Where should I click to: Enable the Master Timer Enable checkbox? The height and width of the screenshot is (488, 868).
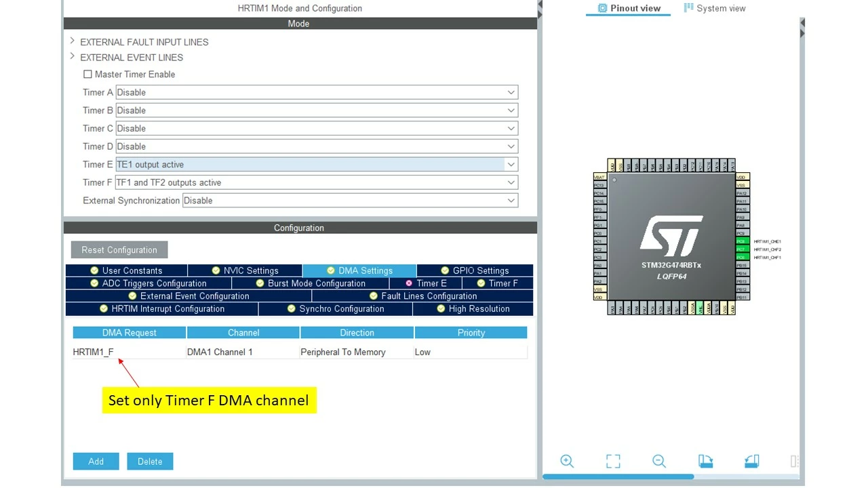click(87, 75)
